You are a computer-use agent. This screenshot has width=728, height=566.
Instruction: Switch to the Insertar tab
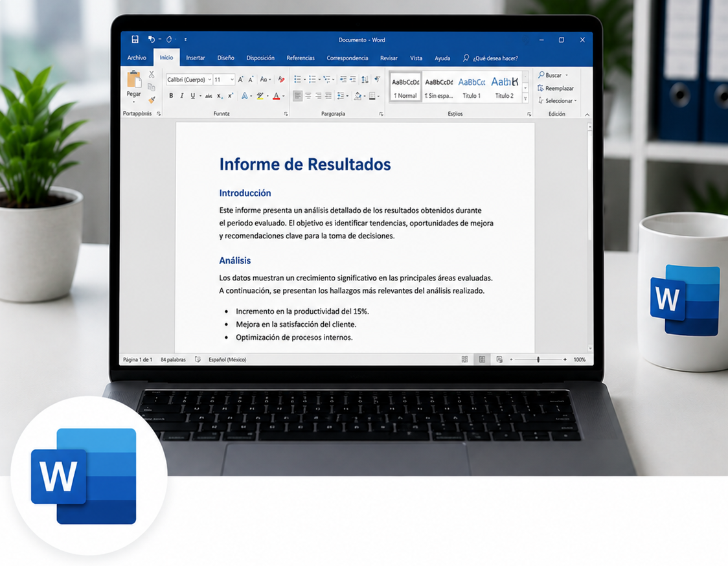[196, 58]
